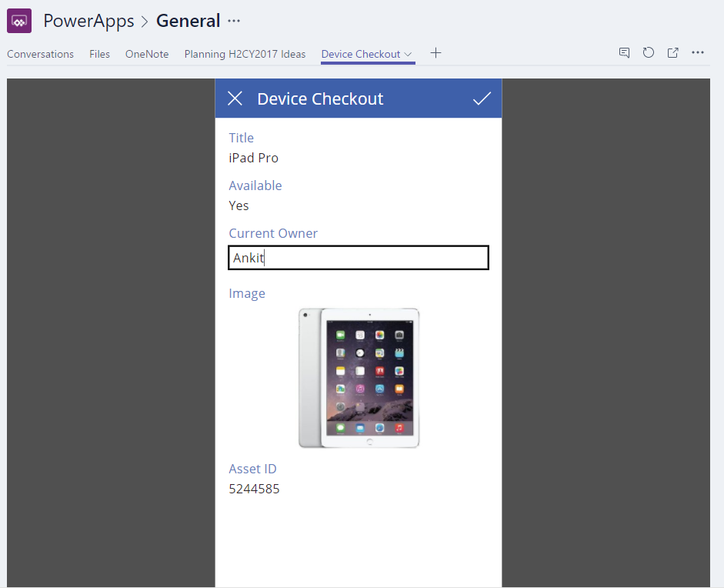Click the PowerApps team logo icon
The width and height of the screenshot is (724, 588).
(19, 21)
